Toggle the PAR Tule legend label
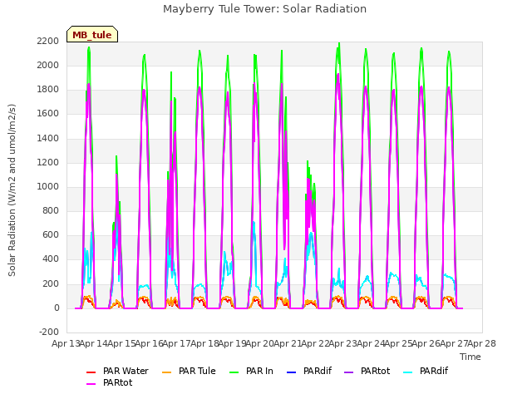Image resolution: width=532 pixels, height=399 pixels. point(197,372)
